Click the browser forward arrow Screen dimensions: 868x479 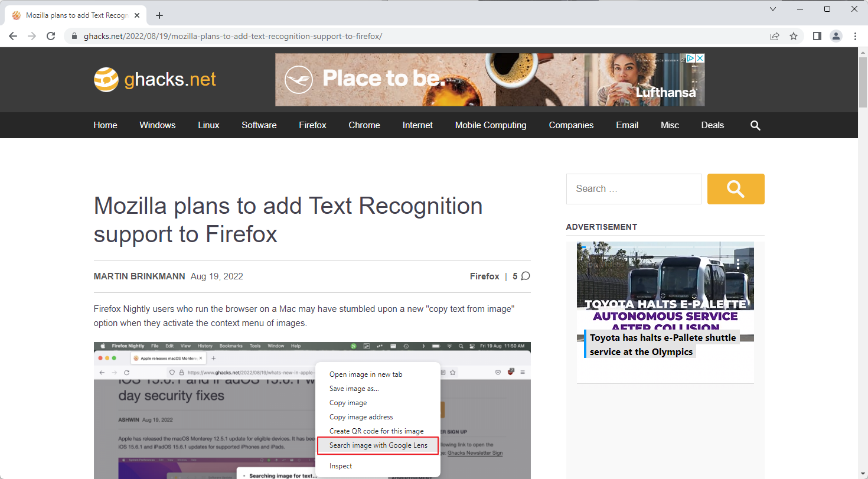(32, 36)
